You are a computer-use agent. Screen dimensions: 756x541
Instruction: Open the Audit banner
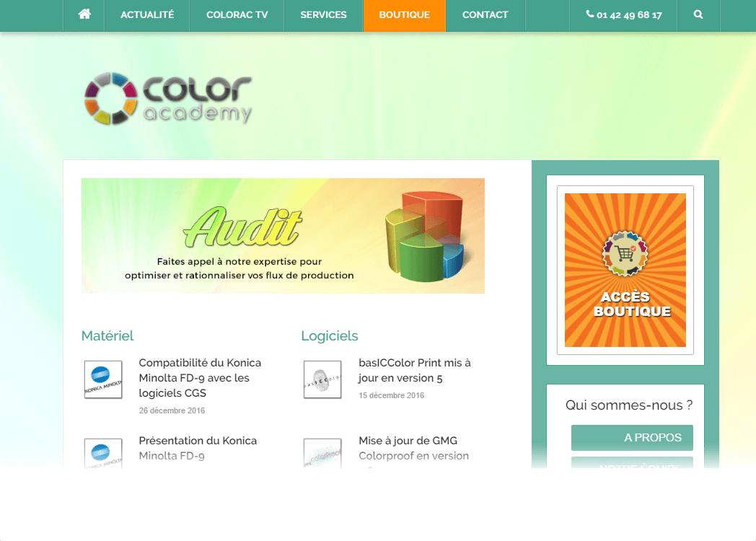283,236
